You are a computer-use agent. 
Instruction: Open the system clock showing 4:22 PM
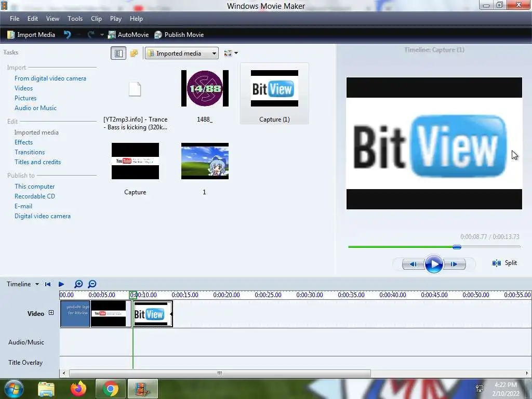click(x=506, y=389)
